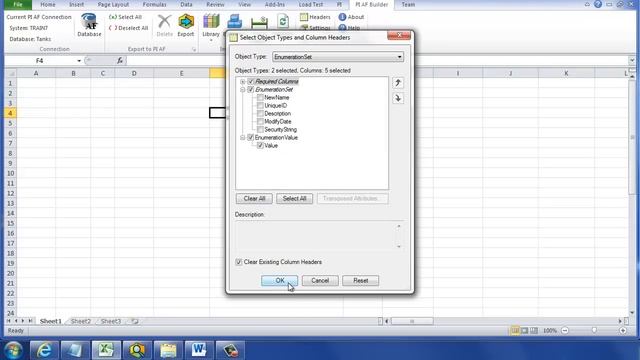Click Reset in the dialog
The image size is (640, 360).
(360, 280)
